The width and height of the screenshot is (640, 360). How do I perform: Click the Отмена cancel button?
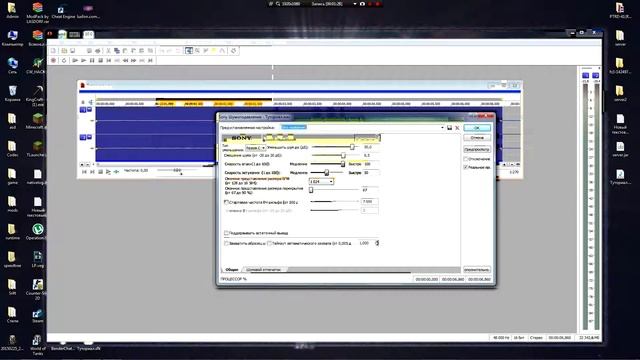click(477, 138)
